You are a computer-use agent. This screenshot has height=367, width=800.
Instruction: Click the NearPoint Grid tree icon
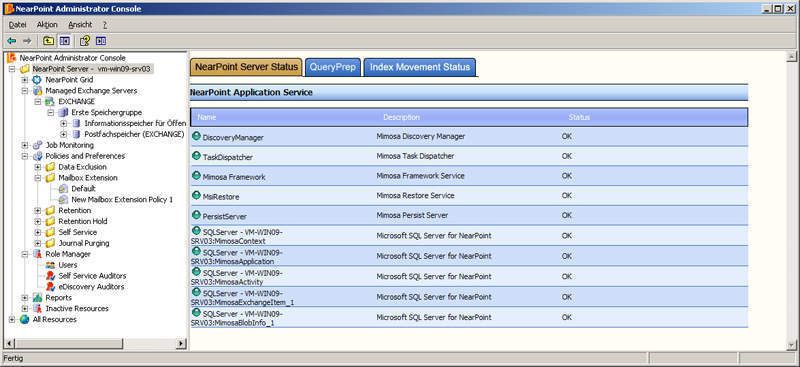[x=37, y=80]
